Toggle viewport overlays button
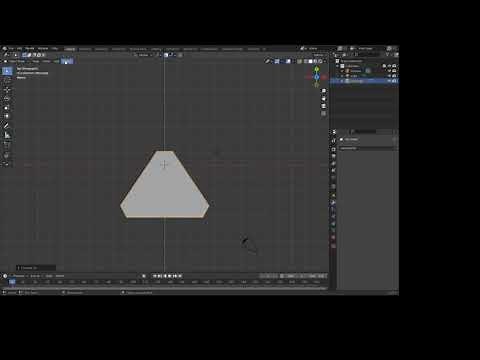Viewport: 480px width, 360px height. [288, 61]
